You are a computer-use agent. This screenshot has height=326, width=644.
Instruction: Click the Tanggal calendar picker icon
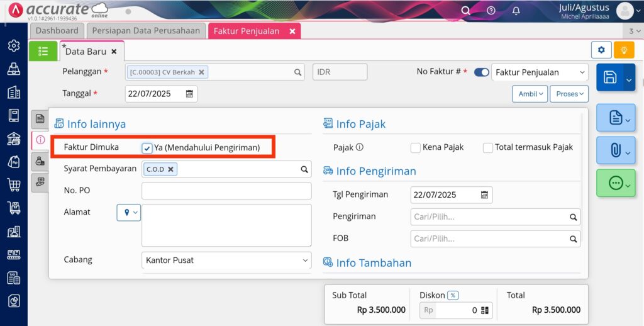(189, 94)
